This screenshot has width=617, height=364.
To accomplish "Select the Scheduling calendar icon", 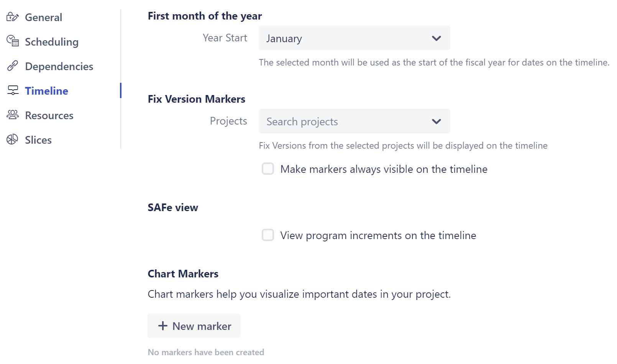I will pyautogui.click(x=13, y=41).
